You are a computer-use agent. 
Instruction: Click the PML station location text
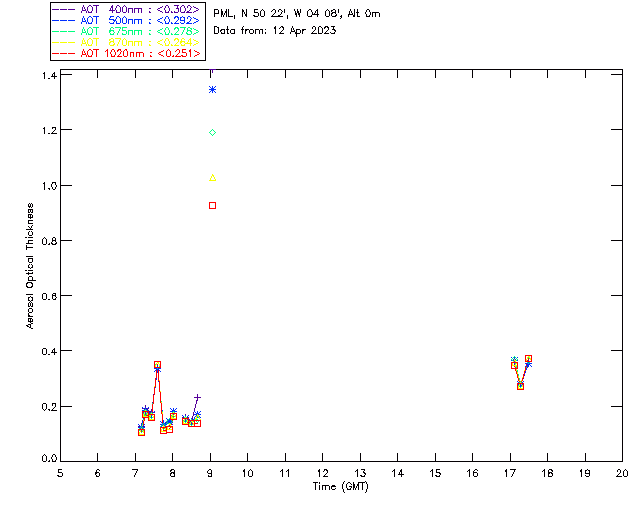[297, 14]
